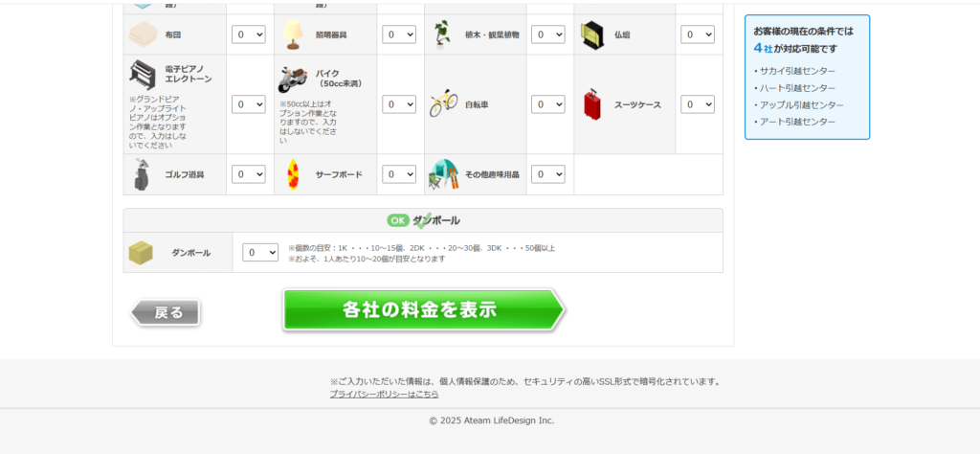
Task: Click the surfboard icon
Action: (x=293, y=174)
